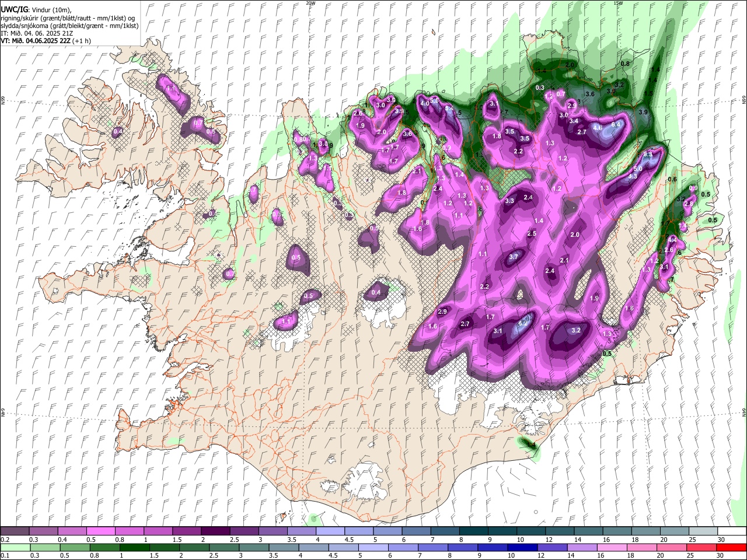Click the '3.4' snowfall value label

[574, 121]
